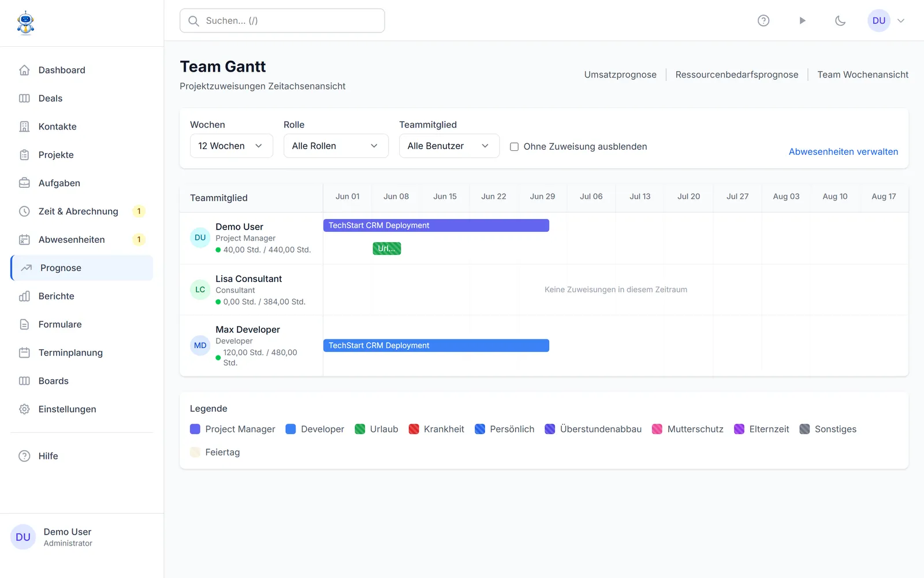Click Max Developer name
Viewport: 924px width, 578px height.
coord(248,329)
